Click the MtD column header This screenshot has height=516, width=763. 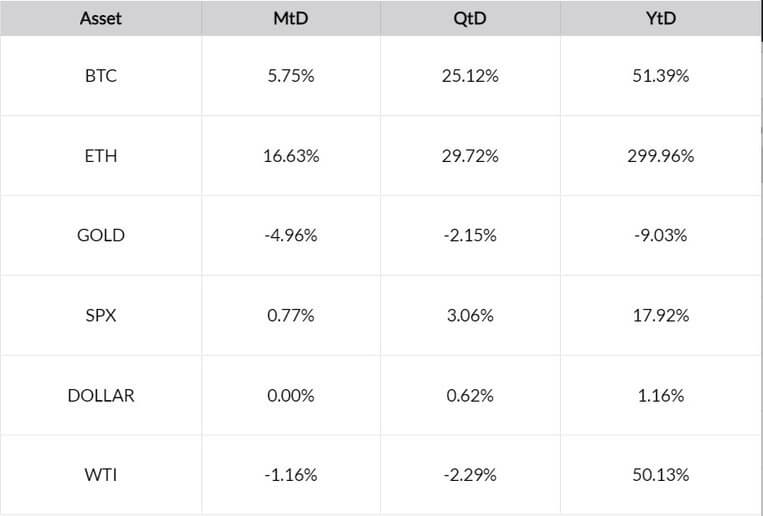point(291,18)
